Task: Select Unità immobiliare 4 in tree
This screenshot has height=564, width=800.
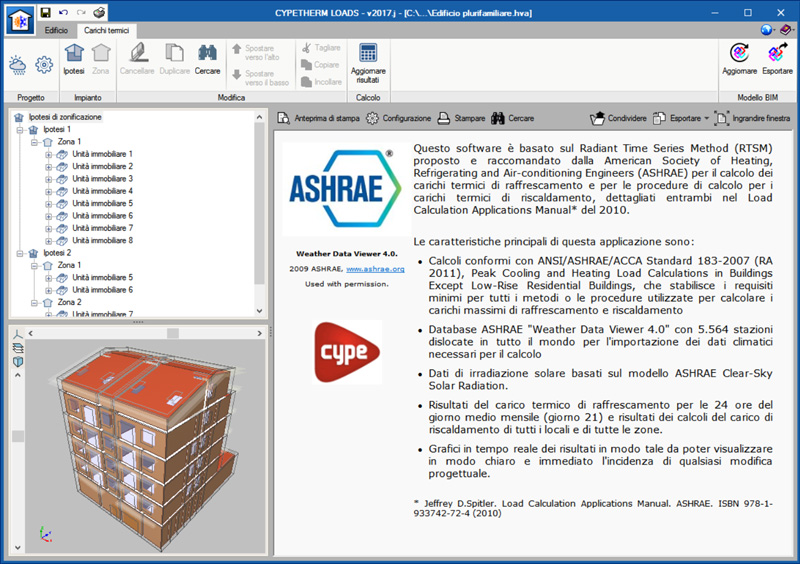Action: click(x=103, y=191)
